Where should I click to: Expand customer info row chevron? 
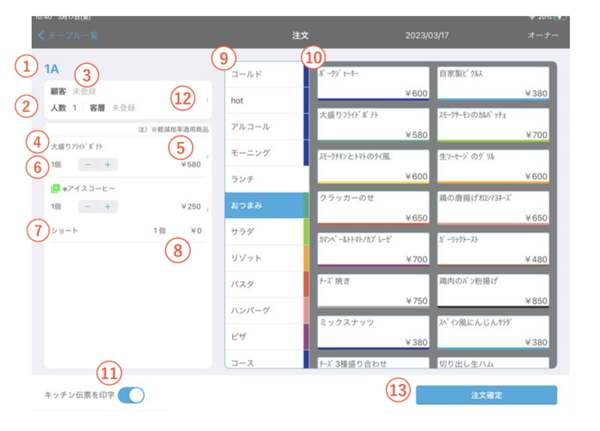(x=207, y=100)
